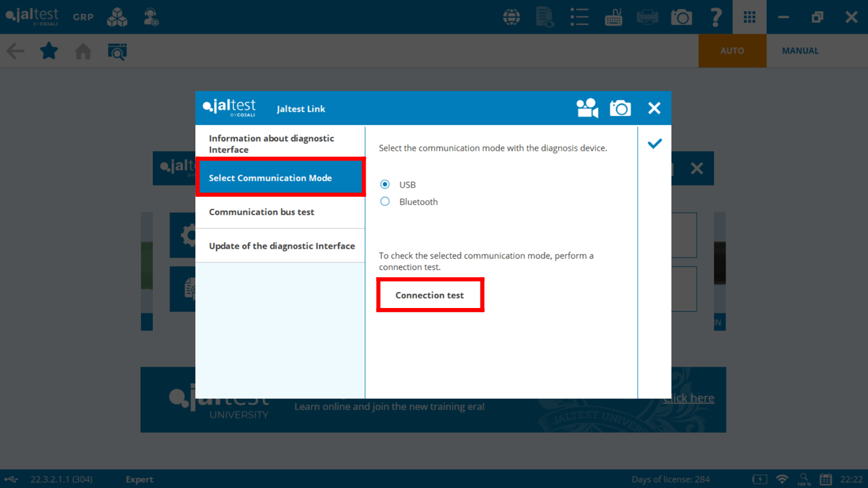The height and width of the screenshot is (488, 868).
Task: Open the bullet list icon
Action: pos(579,17)
